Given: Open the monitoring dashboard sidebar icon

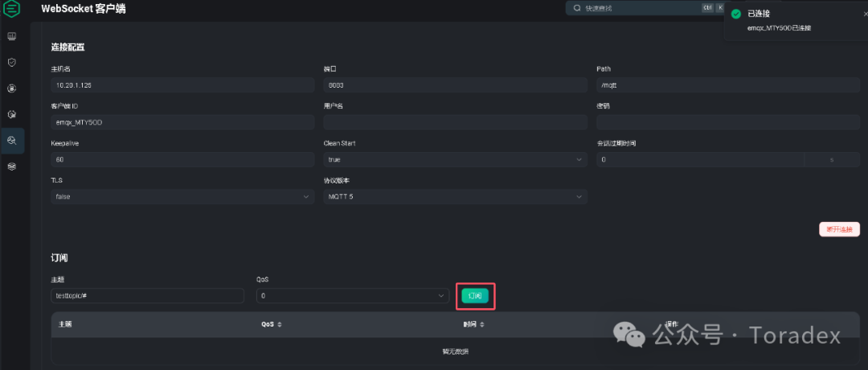Looking at the screenshot, I should (11, 36).
